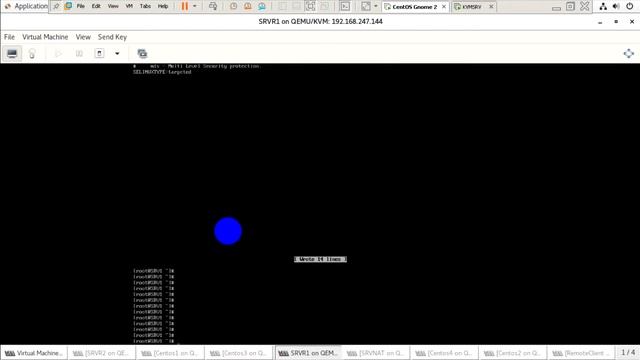Close the CentOS Gnome 2 tab
Screen dimensions: 640x360
point(444,7)
